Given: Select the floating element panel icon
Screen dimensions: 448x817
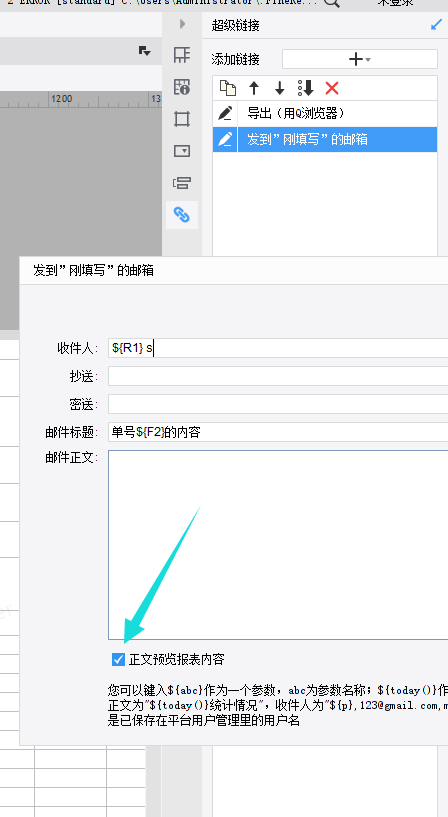Looking at the screenshot, I should (182, 119).
